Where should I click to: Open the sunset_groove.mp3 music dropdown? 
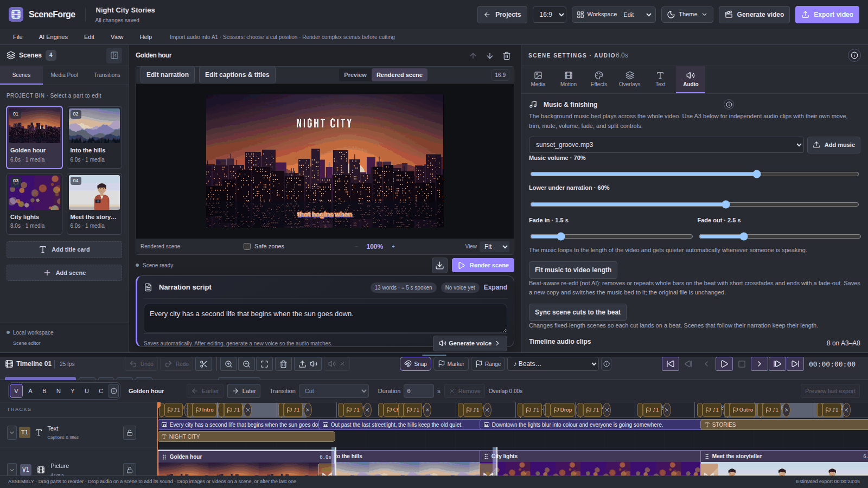tap(666, 145)
